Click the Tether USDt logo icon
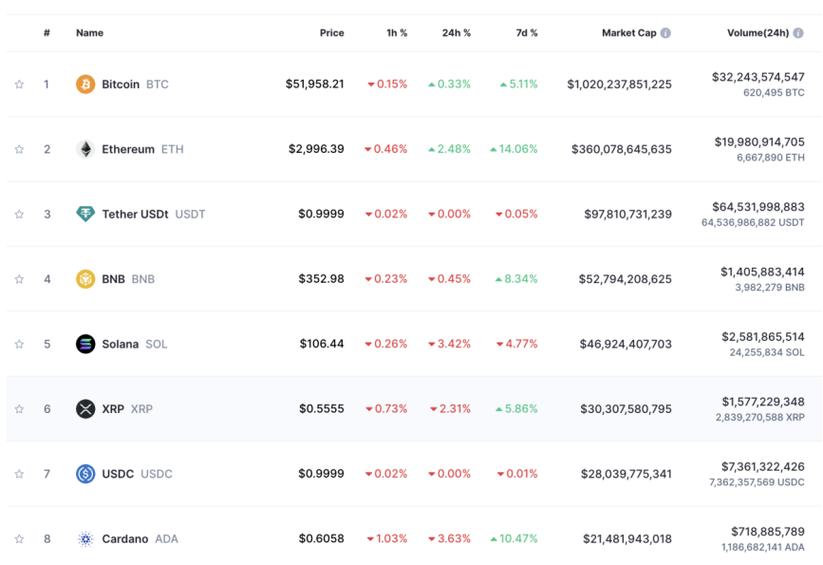 pyautogui.click(x=86, y=214)
